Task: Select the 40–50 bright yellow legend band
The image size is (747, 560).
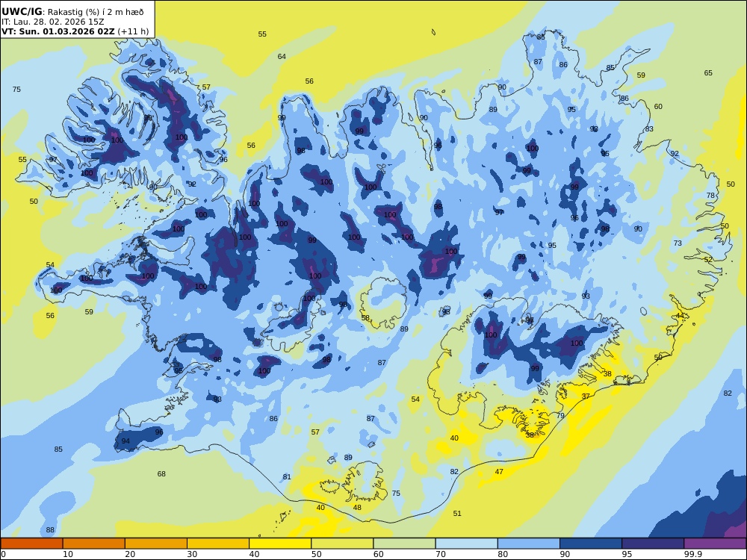Action: (280, 544)
